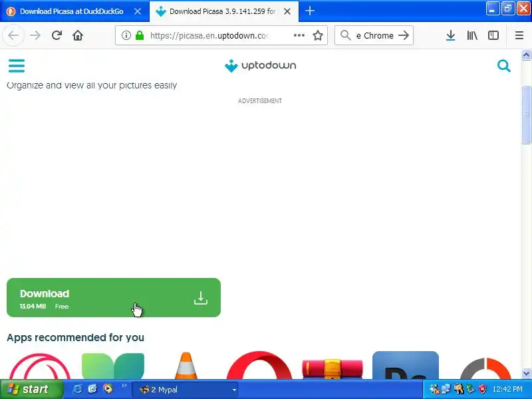Image resolution: width=532 pixels, height=399 pixels.
Task: Click the red shield security tray icon
Action: [482, 389]
